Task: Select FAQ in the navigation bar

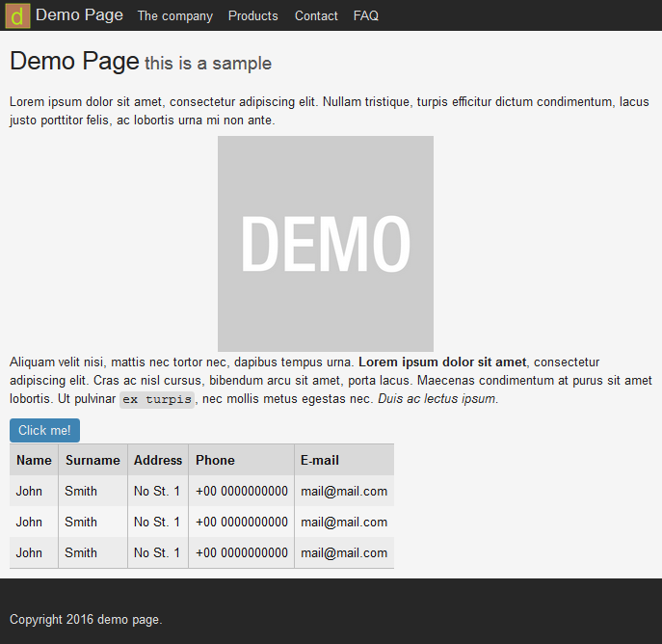Action: coord(366,16)
